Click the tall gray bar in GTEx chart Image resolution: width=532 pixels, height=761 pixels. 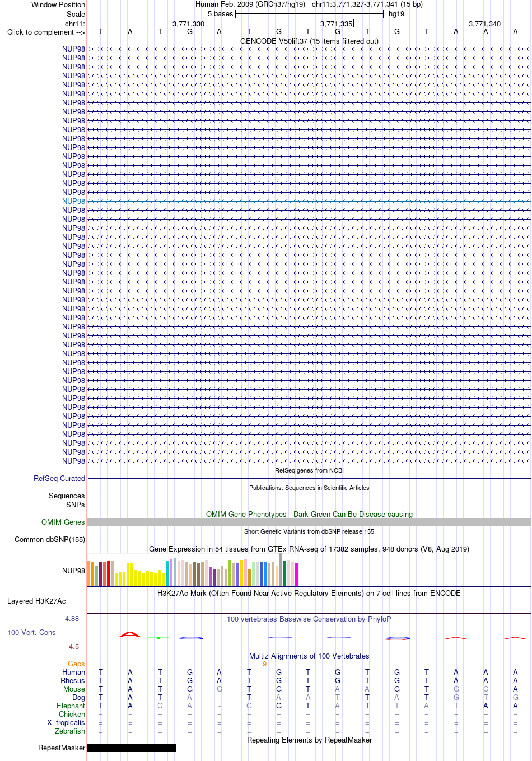[x=281, y=569]
